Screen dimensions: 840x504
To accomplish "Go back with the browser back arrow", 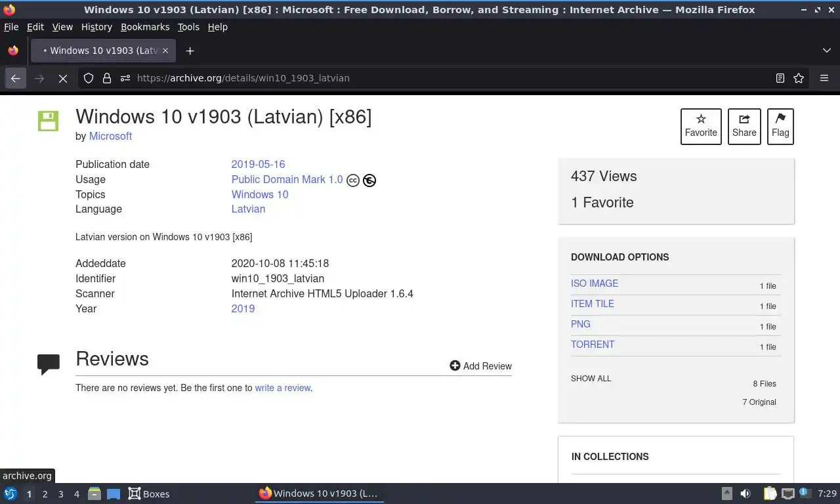I will (x=16, y=78).
